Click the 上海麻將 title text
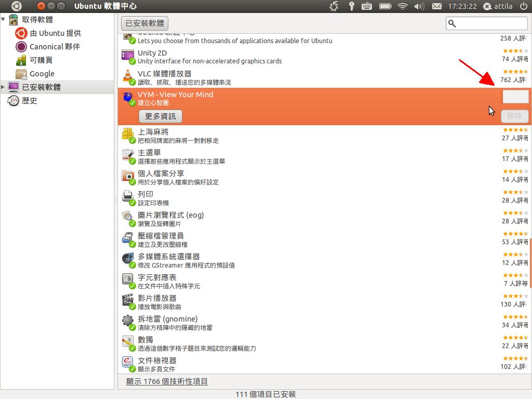 coord(153,132)
